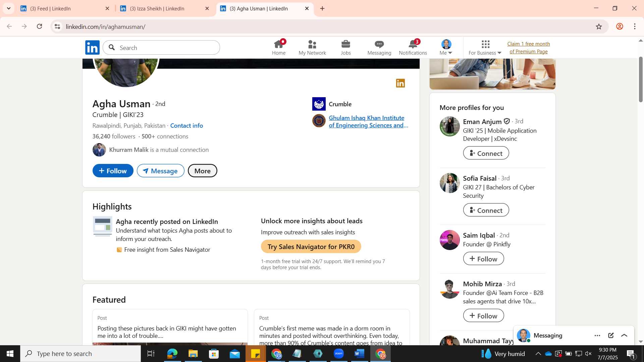Expand the messaging overlay chevron
Image resolution: width=644 pixels, height=362 pixels.
pos(624,336)
